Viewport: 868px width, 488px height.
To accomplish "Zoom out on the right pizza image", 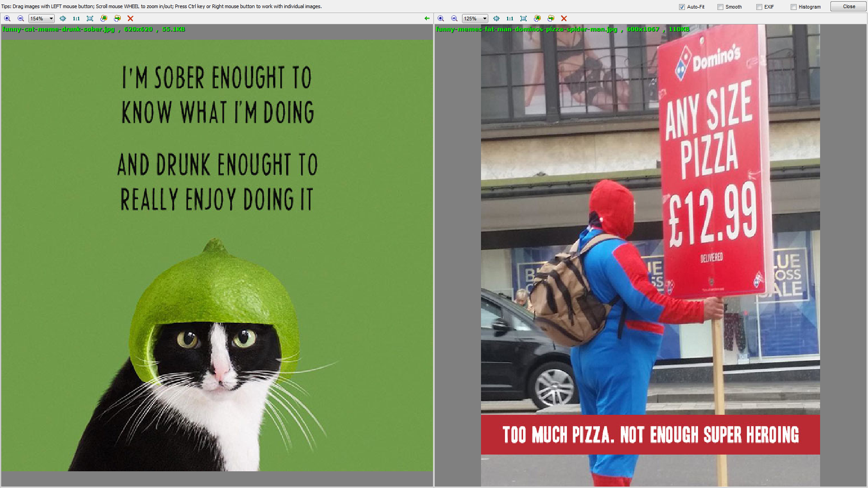I will [x=454, y=19].
